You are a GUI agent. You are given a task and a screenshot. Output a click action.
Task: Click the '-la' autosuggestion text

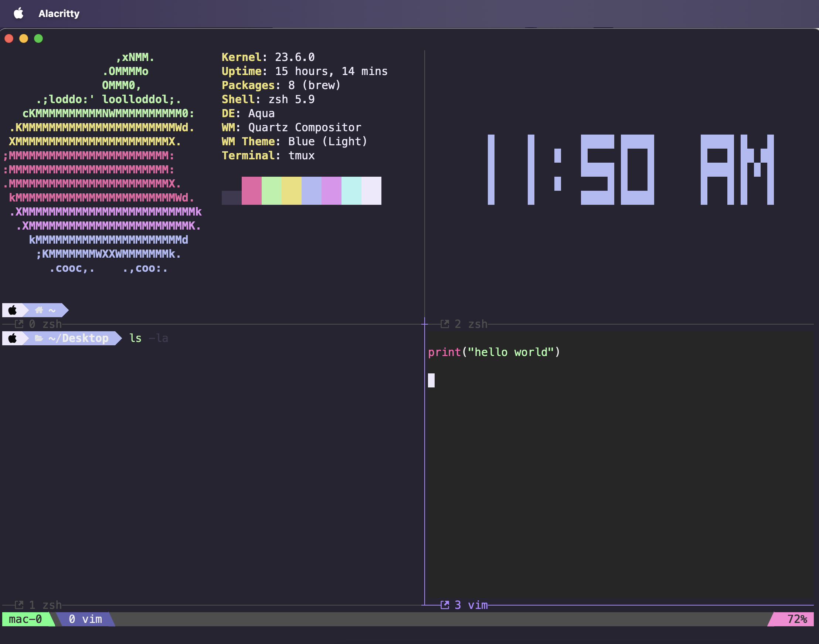click(159, 338)
